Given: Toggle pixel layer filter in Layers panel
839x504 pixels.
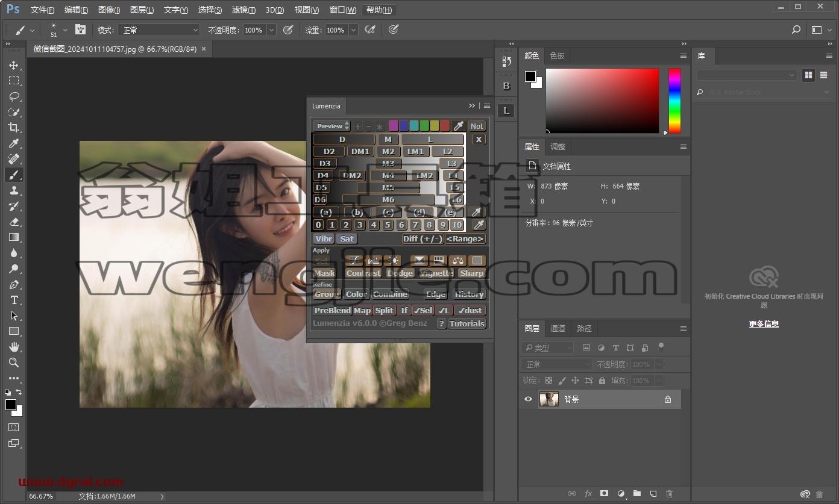Looking at the screenshot, I should pos(586,347).
